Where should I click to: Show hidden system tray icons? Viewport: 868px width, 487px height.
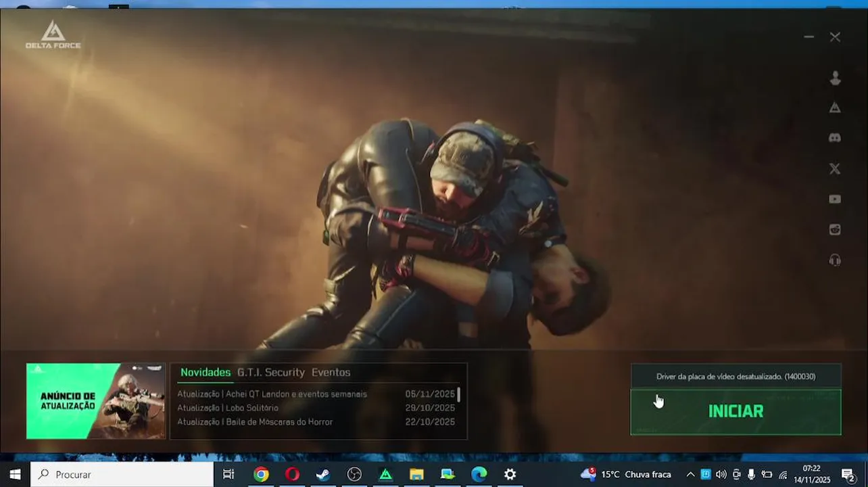point(690,474)
